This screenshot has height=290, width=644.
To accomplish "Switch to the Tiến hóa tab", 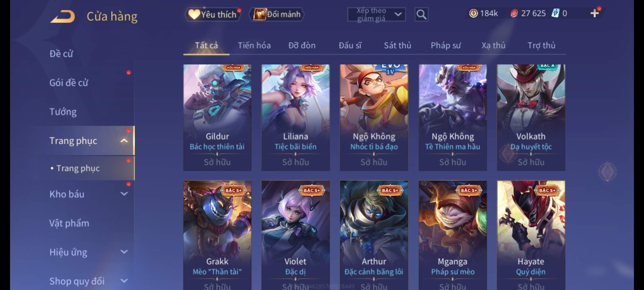I will 254,45.
